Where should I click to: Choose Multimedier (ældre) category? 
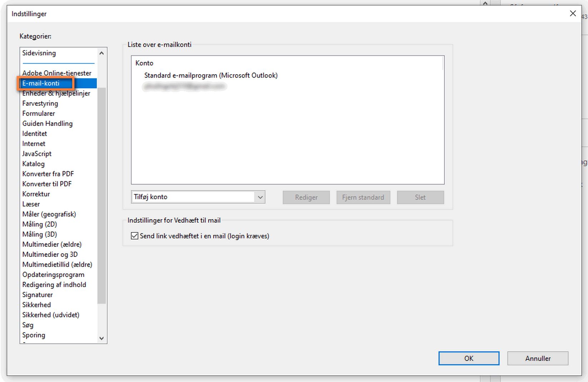(52, 244)
